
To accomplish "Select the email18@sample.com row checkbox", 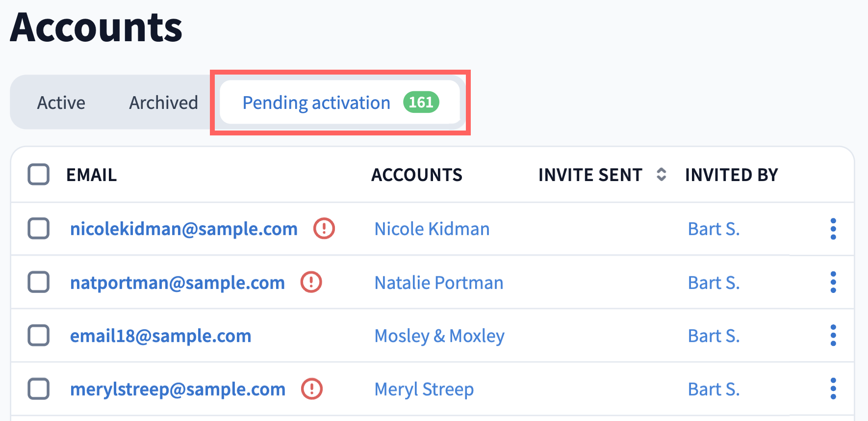I will [x=39, y=336].
